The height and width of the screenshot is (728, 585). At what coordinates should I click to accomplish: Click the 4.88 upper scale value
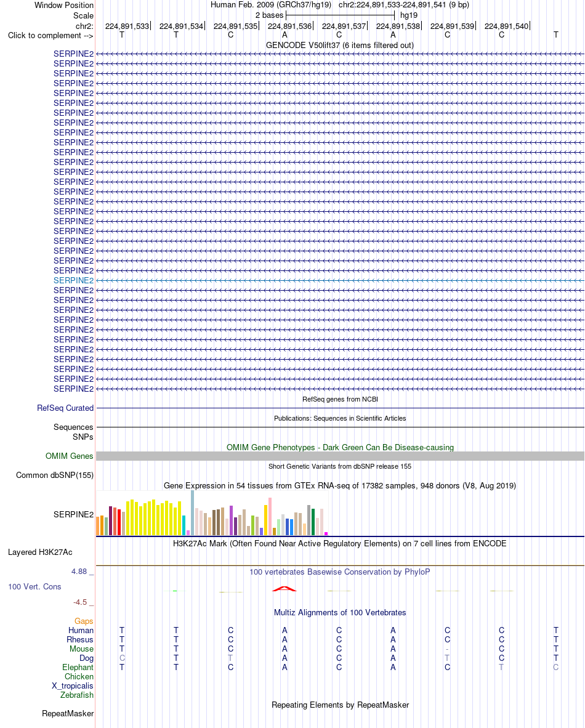click(x=79, y=572)
